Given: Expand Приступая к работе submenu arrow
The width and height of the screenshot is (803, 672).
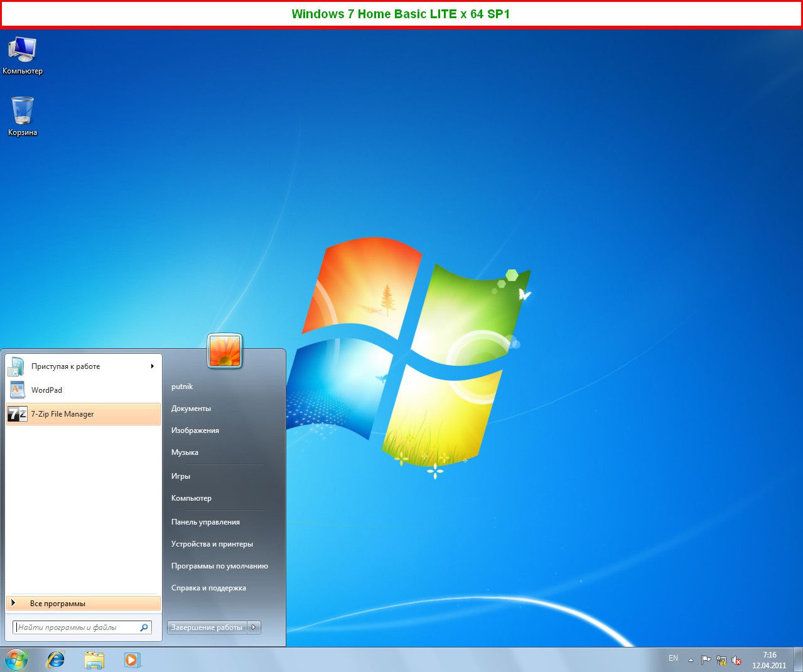Looking at the screenshot, I should click(x=152, y=366).
